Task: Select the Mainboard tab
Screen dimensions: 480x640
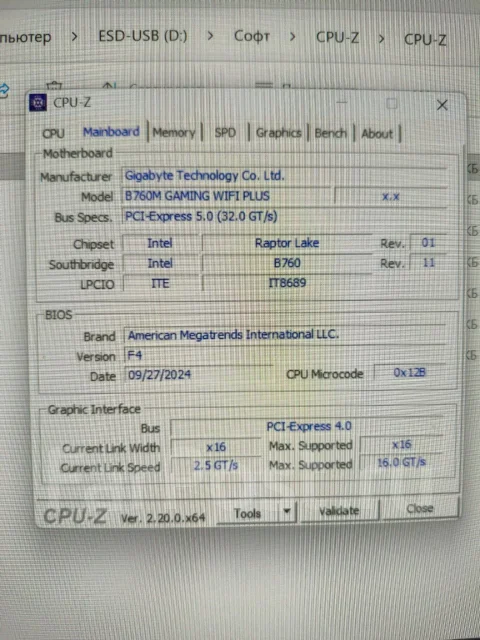Action: click(x=111, y=132)
